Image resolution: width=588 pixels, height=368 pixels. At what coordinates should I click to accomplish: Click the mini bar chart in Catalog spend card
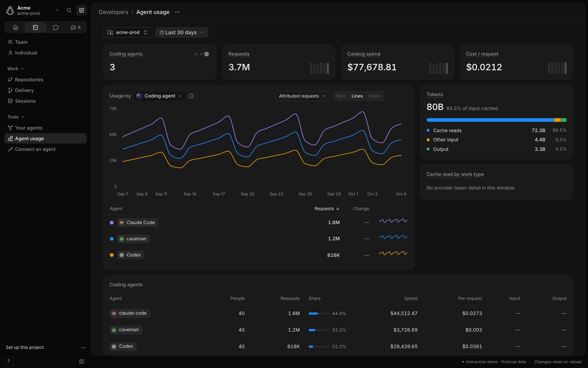[x=439, y=68]
